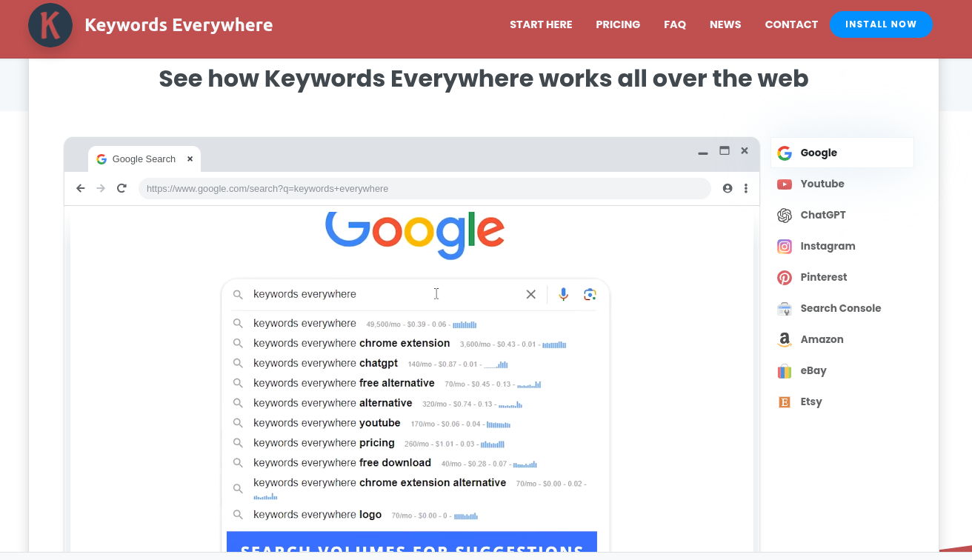The height and width of the screenshot is (560, 972).
Task: Open the PRICING menu item
Action: [x=618, y=24]
